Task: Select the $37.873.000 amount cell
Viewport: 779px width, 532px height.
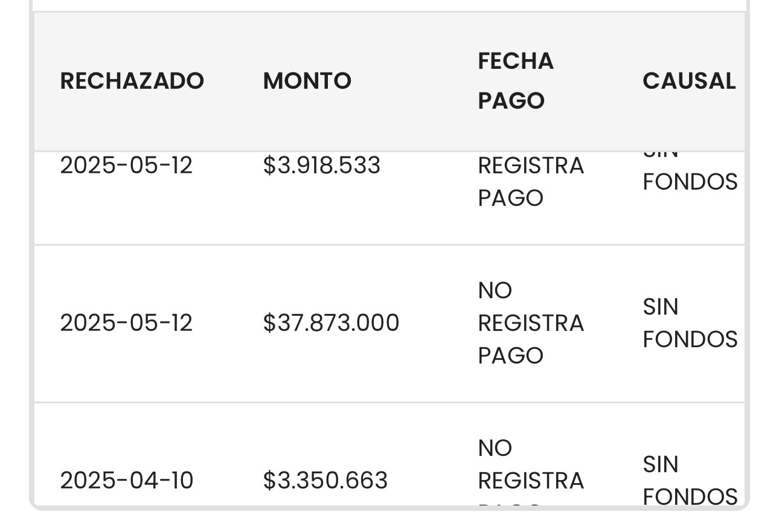Action: click(x=331, y=323)
